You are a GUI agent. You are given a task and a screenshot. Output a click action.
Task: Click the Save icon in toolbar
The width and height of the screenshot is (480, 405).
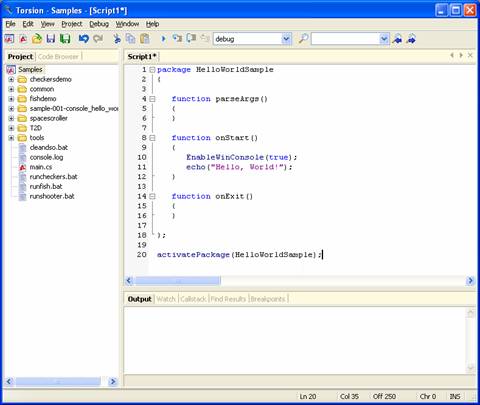tap(51, 39)
